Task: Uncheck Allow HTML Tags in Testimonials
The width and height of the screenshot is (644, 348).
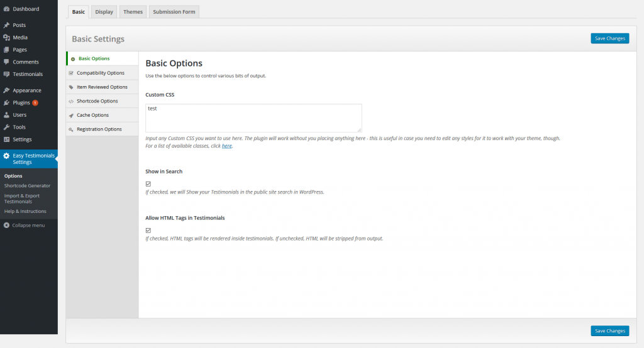Action: click(148, 231)
